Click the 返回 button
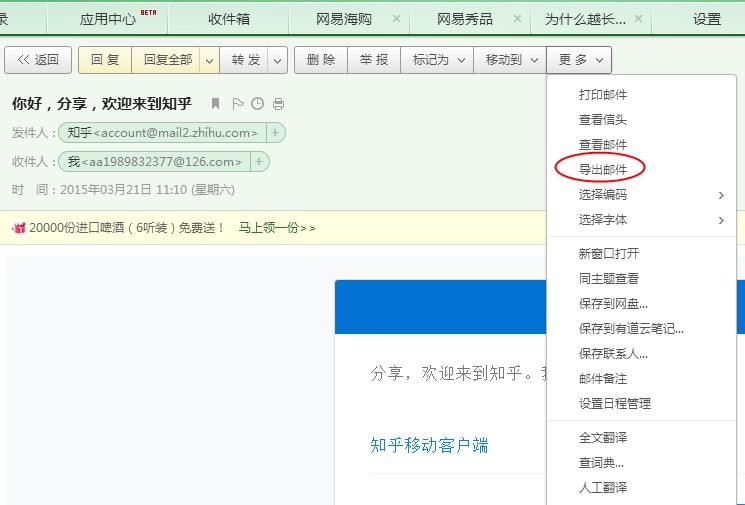 38,60
